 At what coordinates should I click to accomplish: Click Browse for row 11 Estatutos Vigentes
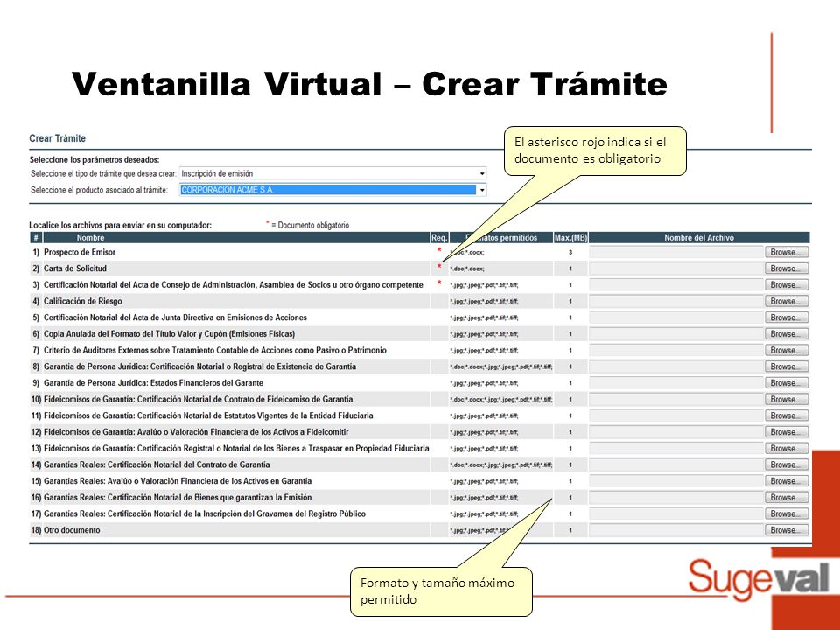tap(786, 416)
